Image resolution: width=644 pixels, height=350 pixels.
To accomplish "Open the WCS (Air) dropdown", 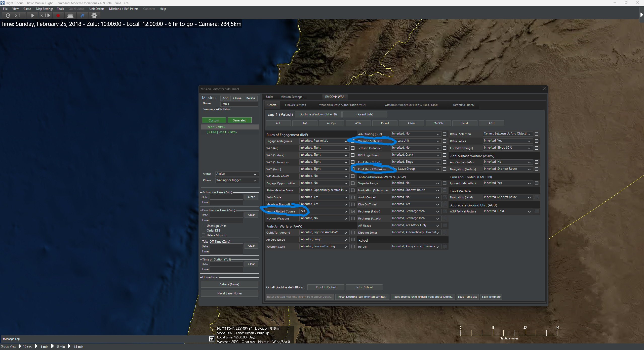I will 324,148.
